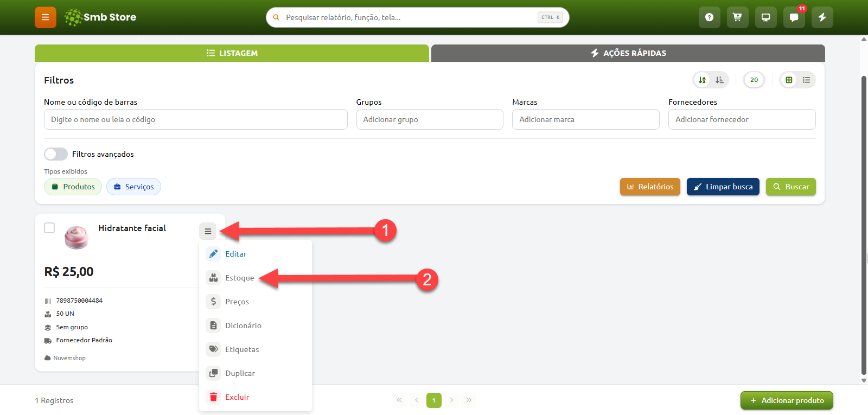
Task: Select Dicionário in the product menu
Action: [256, 325]
